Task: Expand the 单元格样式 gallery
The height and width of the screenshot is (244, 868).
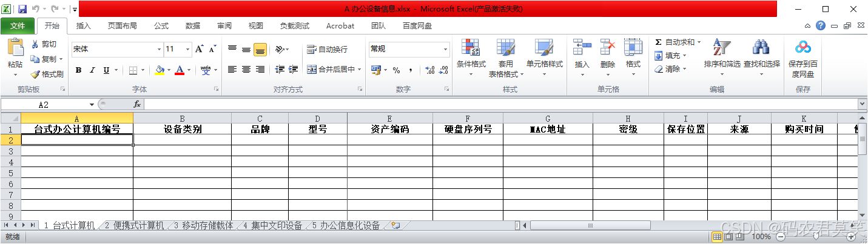Action: 544,59
